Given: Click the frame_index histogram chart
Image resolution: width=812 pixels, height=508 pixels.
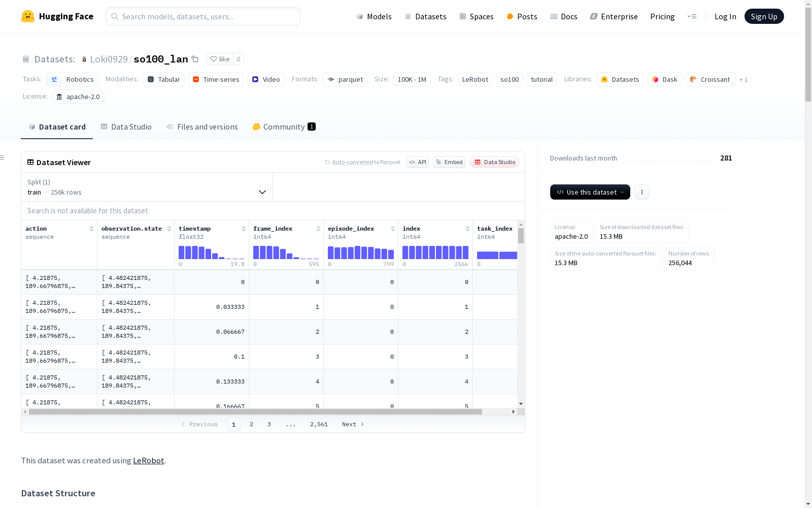Looking at the screenshot, I should pyautogui.click(x=286, y=252).
